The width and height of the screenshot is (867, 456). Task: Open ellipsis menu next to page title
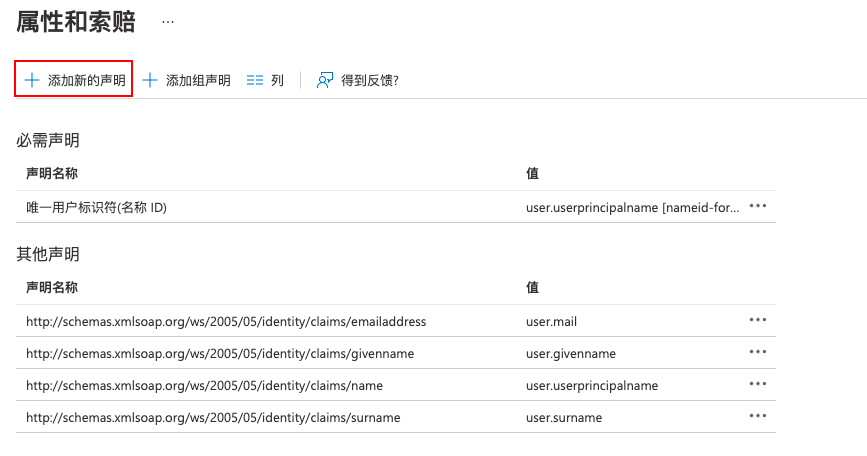(x=168, y=22)
